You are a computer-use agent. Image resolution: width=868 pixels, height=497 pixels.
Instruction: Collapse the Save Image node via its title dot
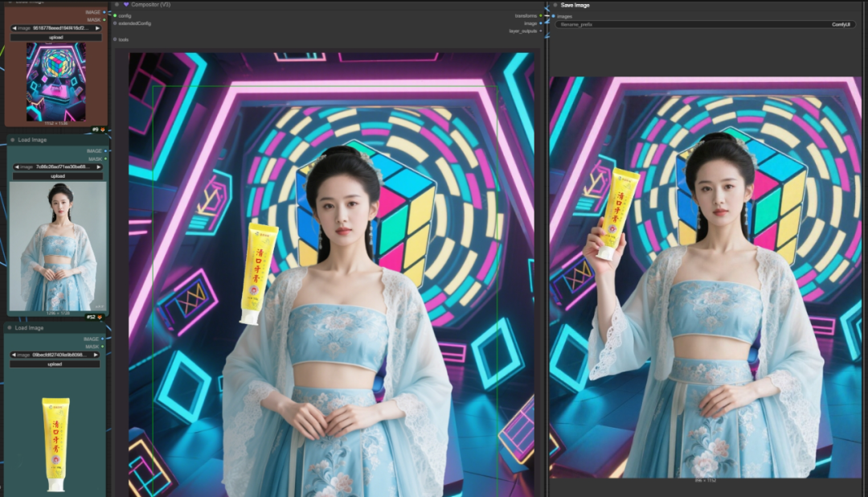(555, 5)
